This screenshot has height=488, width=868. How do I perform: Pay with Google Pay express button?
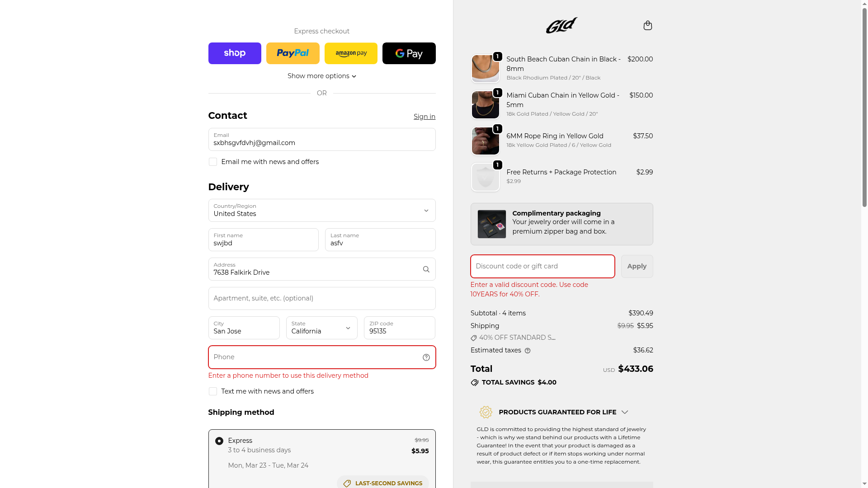point(409,53)
